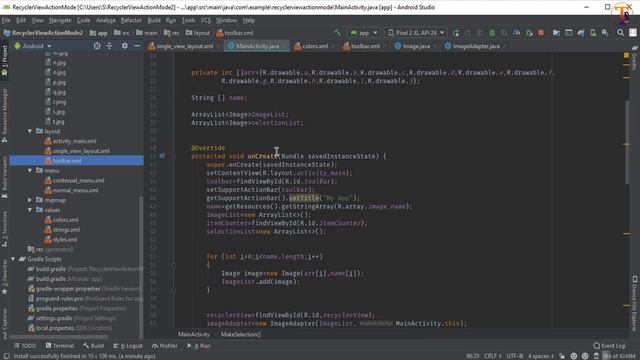Click the Profile app gauge icon

click(x=516, y=33)
